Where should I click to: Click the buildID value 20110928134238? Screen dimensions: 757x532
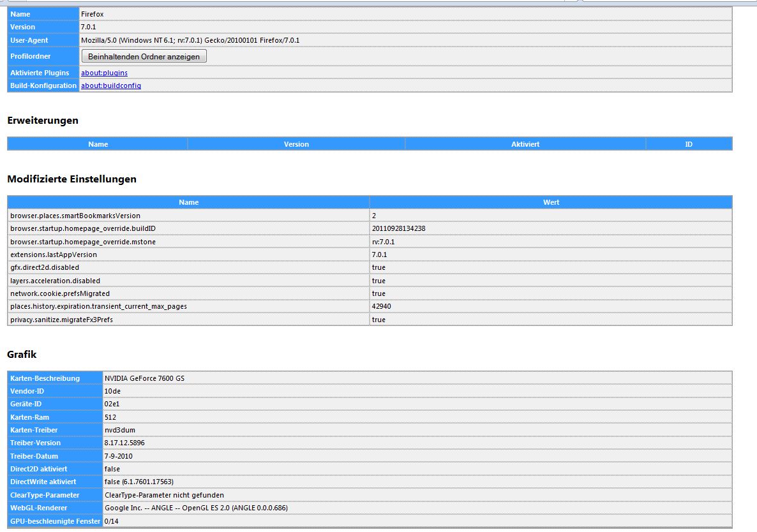398,228
